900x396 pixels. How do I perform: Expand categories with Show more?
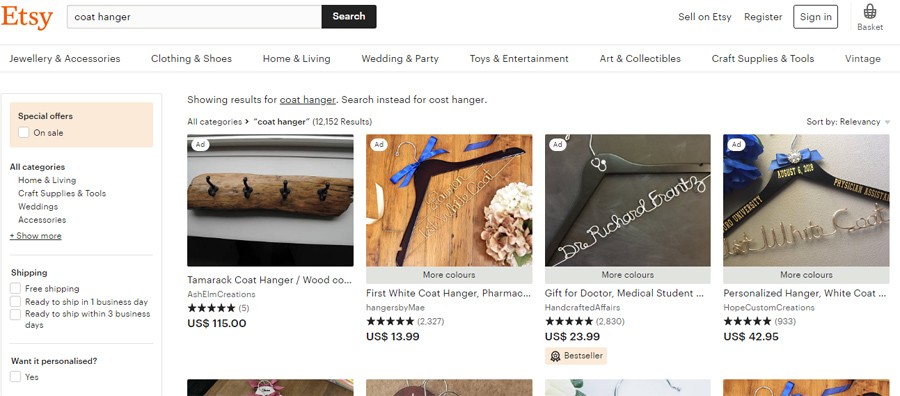click(x=36, y=236)
